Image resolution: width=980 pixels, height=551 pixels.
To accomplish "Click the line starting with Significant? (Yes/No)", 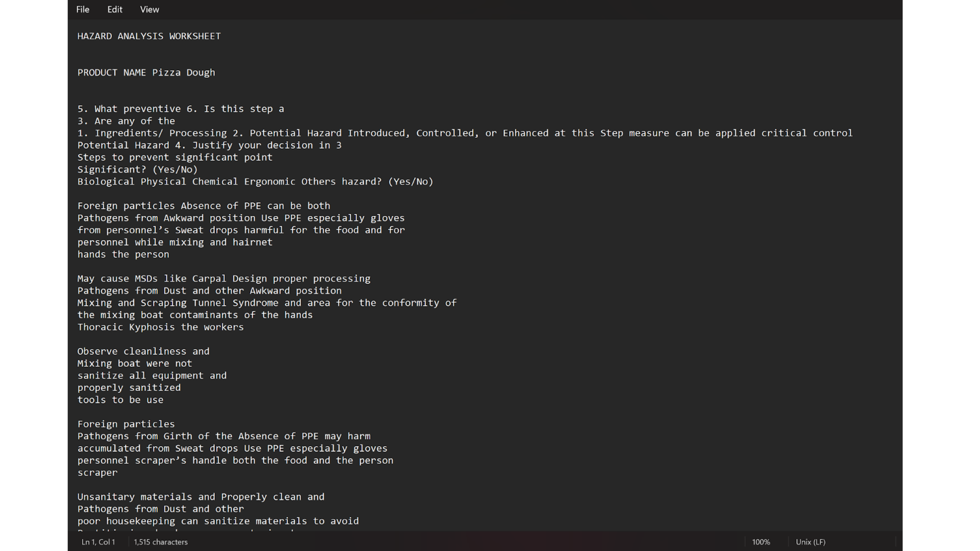I will point(137,169).
